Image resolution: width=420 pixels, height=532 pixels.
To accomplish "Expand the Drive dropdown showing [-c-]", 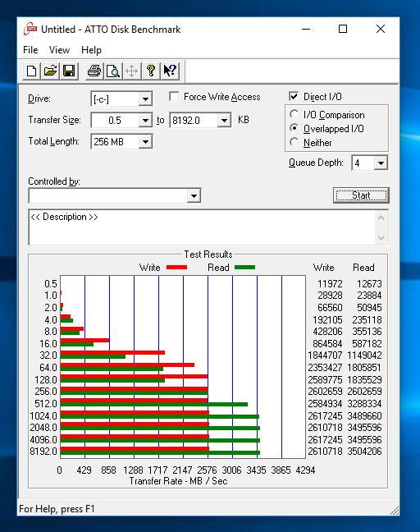I will click(145, 99).
